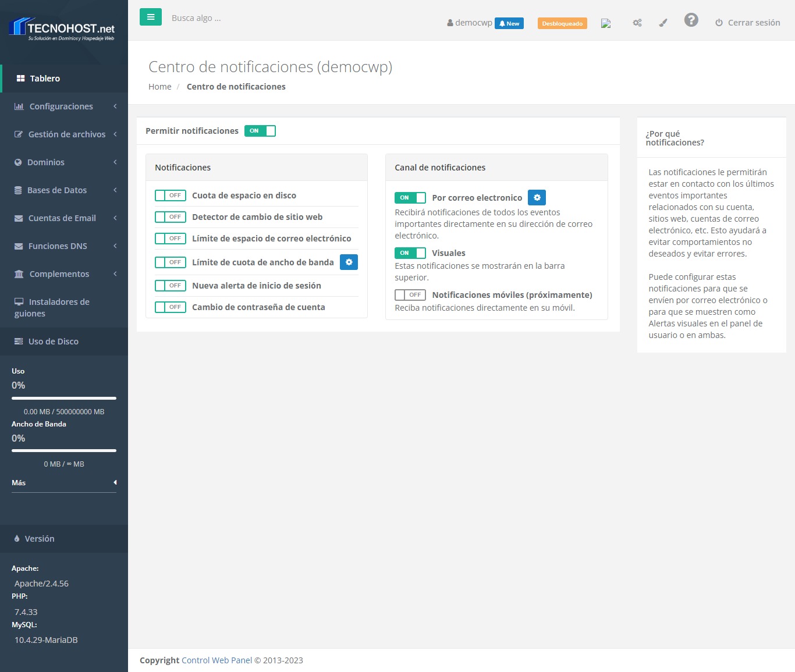Image resolution: width=795 pixels, height=672 pixels.
Task: Collapse the Más section arrow
Action: [115, 482]
